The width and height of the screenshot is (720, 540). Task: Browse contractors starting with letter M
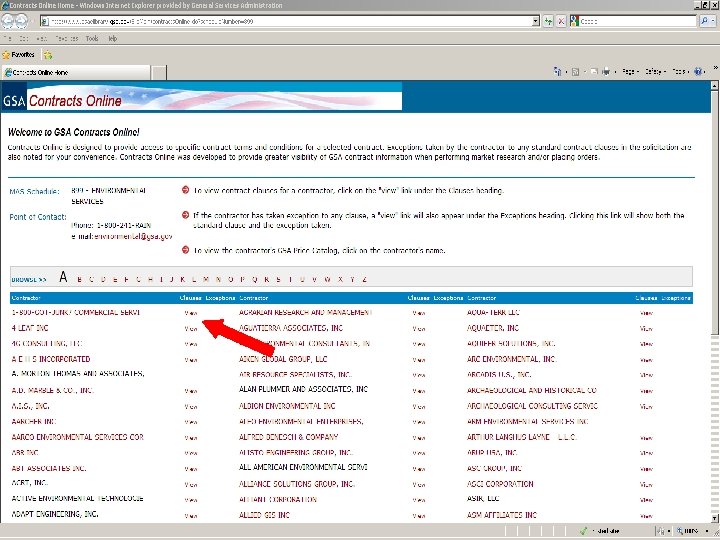[x=206, y=279]
